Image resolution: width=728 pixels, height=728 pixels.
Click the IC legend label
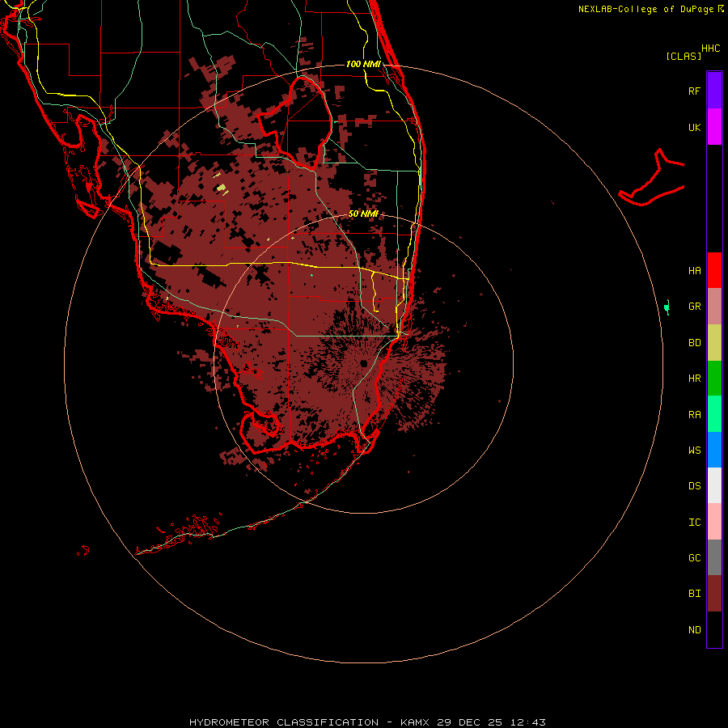click(x=694, y=523)
